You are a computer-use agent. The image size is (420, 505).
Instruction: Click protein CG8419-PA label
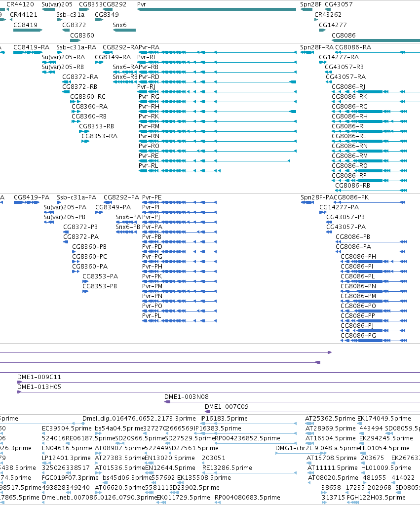tap(32, 197)
